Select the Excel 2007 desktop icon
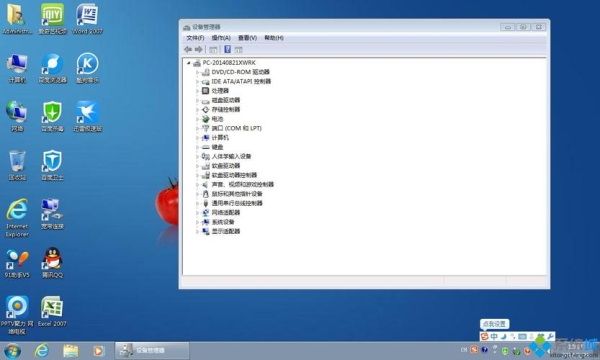Screen dimensions: 600x360 click(52, 311)
